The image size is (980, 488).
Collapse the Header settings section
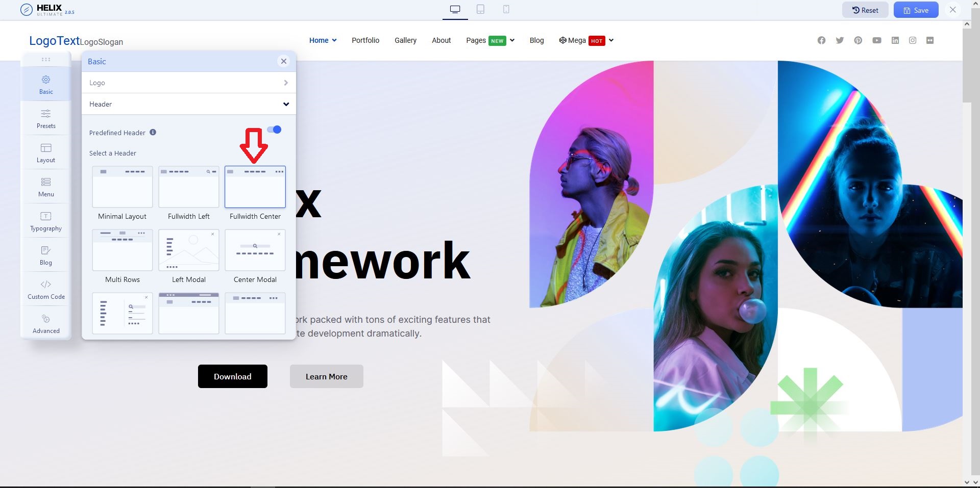pyautogui.click(x=189, y=104)
